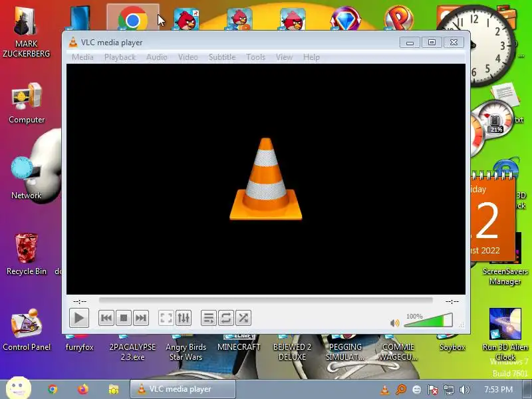
Task: Minimize the VLC media player window
Action: [x=410, y=43]
